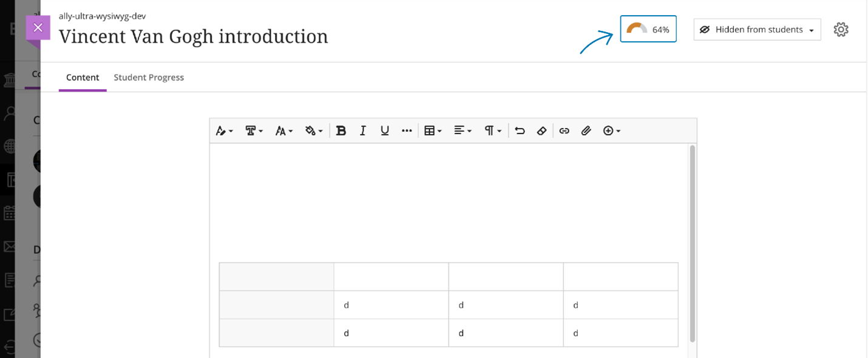
Task: Switch to the Student Progress tab
Action: click(x=149, y=77)
